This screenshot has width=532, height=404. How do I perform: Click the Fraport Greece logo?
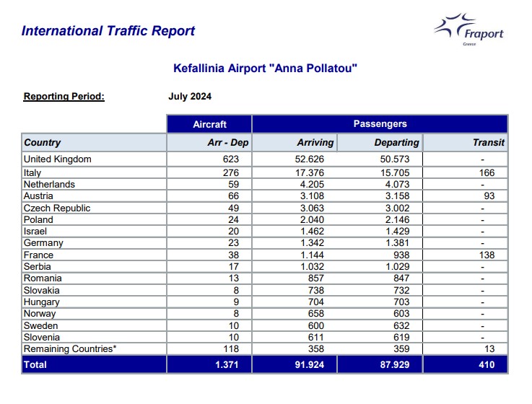[468, 30]
